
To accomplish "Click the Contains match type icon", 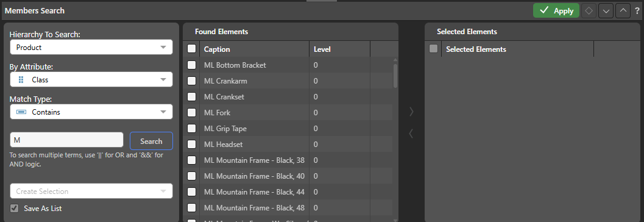I will point(22,112).
